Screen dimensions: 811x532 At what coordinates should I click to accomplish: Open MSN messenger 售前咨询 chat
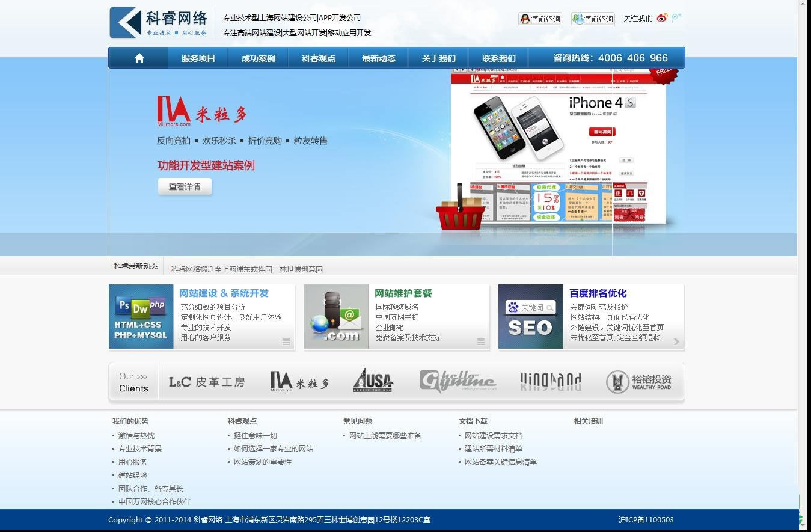(x=593, y=19)
